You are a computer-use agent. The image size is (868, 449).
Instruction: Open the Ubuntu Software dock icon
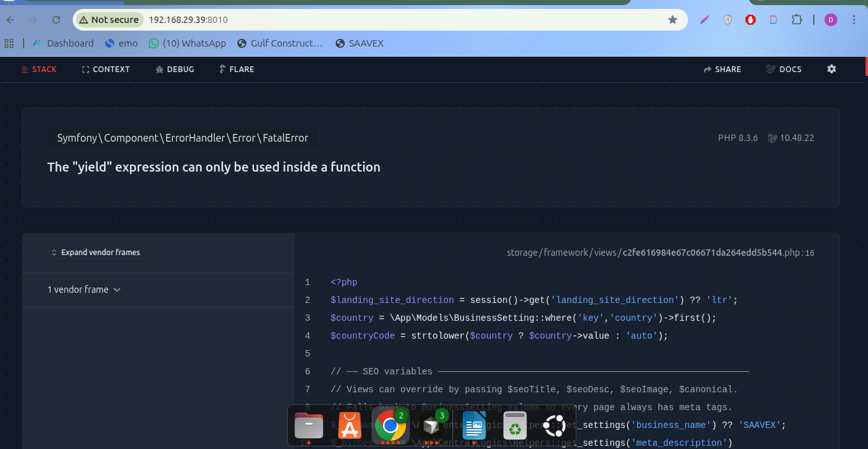(x=349, y=426)
